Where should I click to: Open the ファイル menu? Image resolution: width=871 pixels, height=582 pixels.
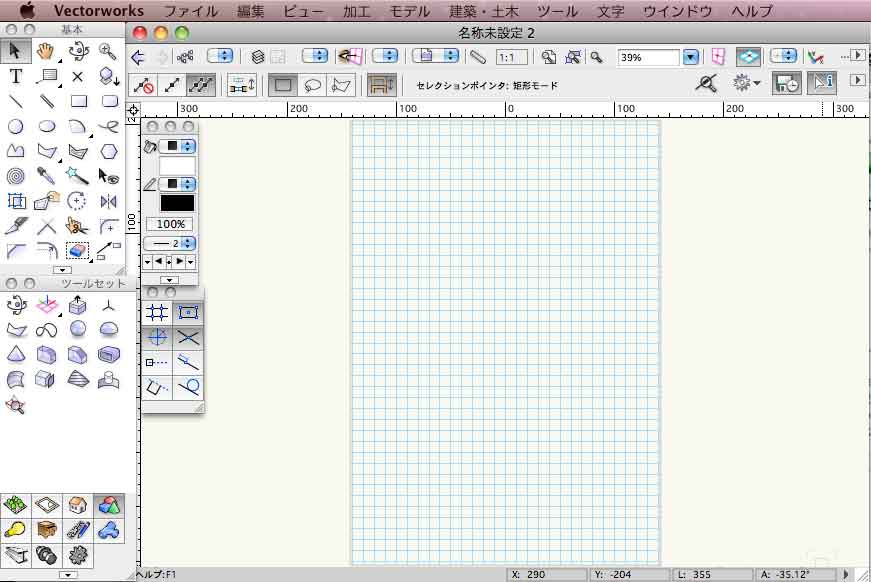(x=190, y=11)
